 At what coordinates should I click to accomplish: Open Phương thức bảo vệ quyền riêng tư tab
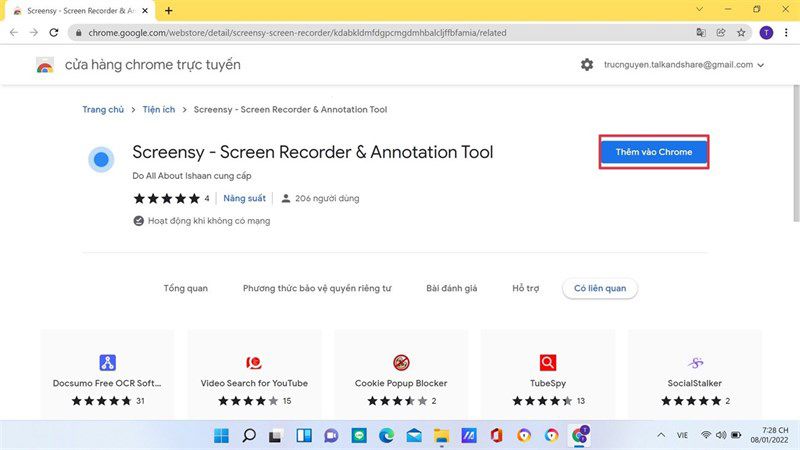pos(317,288)
